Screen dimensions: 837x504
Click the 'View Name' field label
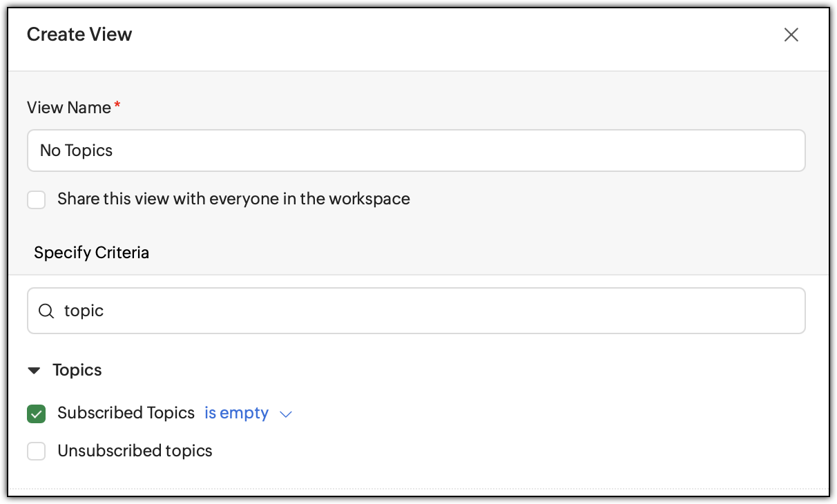click(69, 108)
